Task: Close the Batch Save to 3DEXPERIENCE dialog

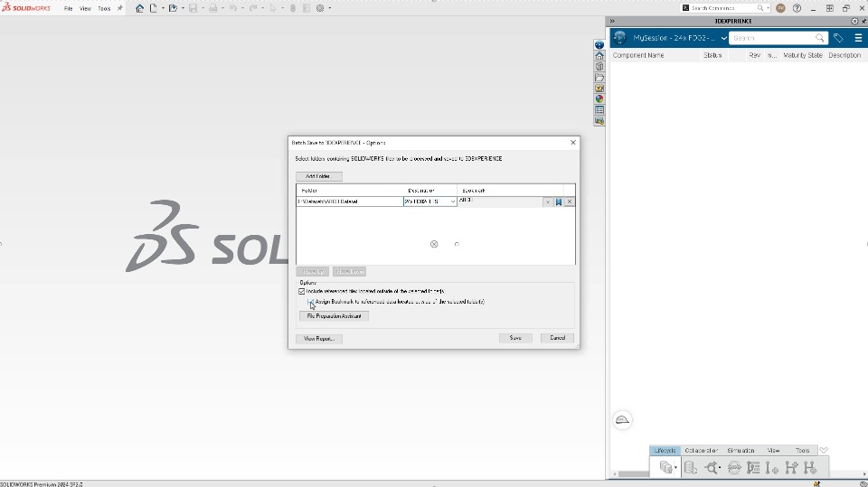Action: point(573,142)
